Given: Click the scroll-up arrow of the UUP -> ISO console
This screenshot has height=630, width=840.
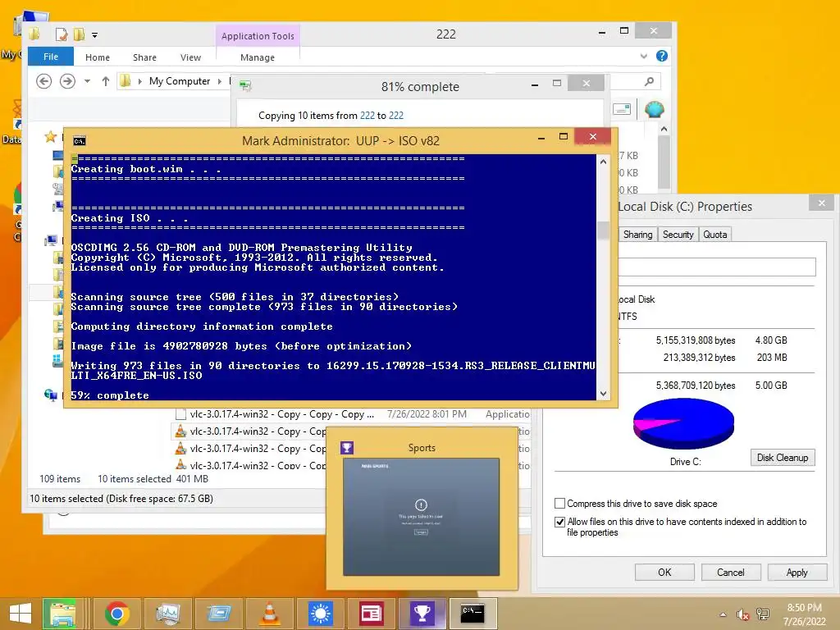Looking at the screenshot, I should coord(603,162).
